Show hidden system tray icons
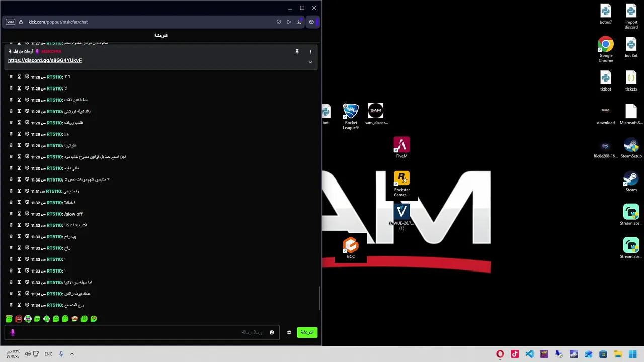Viewport: 644px width, 362px height. point(72,354)
